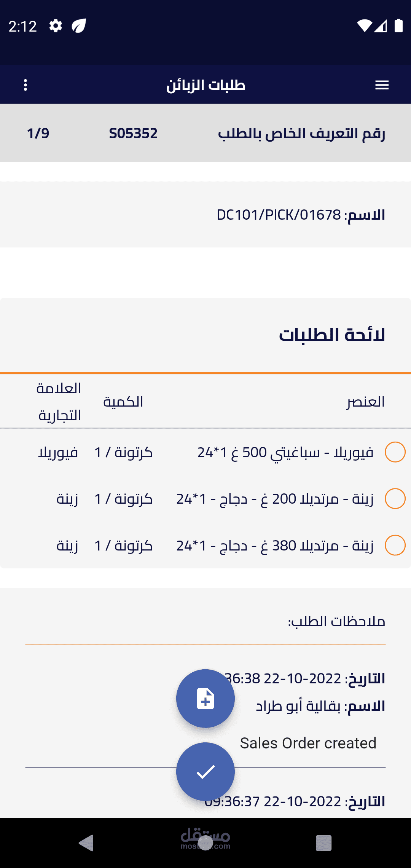Viewport: 411px width, 868px height.
Task: Tap the الكمية column header
Action: 123,402
